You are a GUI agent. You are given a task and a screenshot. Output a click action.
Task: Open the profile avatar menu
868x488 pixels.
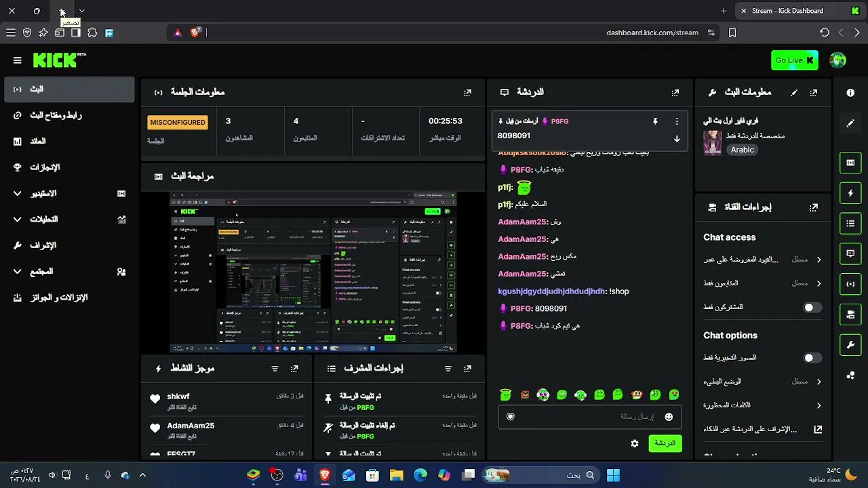(837, 60)
